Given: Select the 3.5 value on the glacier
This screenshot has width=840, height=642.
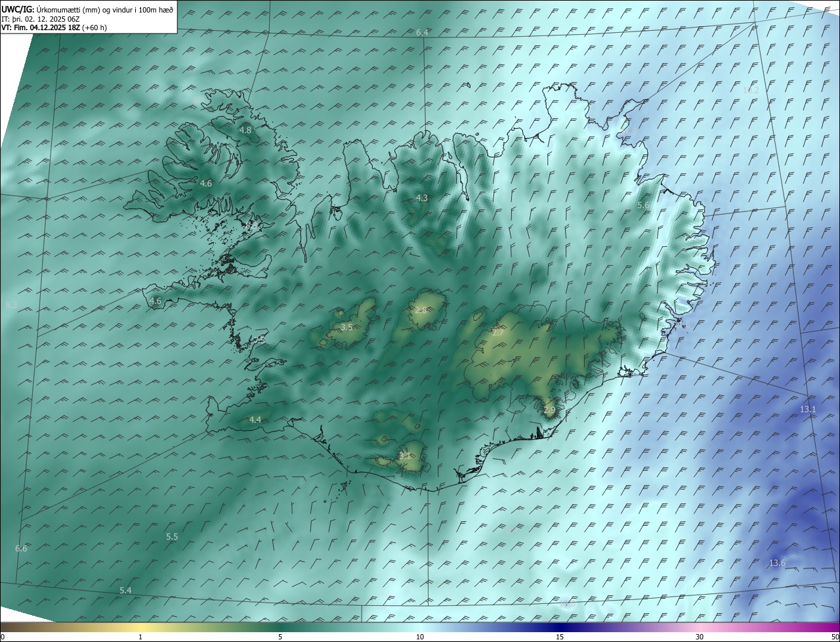Looking at the screenshot, I should tap(346, 327).
